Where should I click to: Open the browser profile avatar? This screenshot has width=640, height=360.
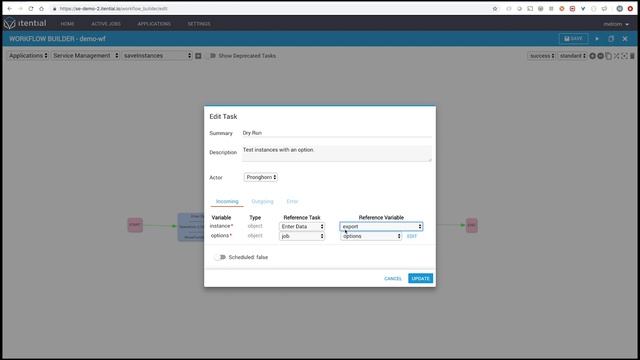coord(620,8)
